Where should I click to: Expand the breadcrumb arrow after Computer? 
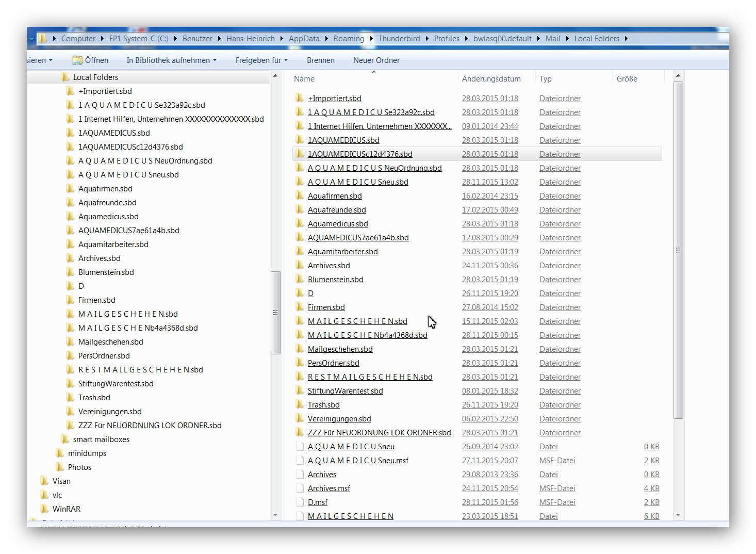click(x=102, y=38)
